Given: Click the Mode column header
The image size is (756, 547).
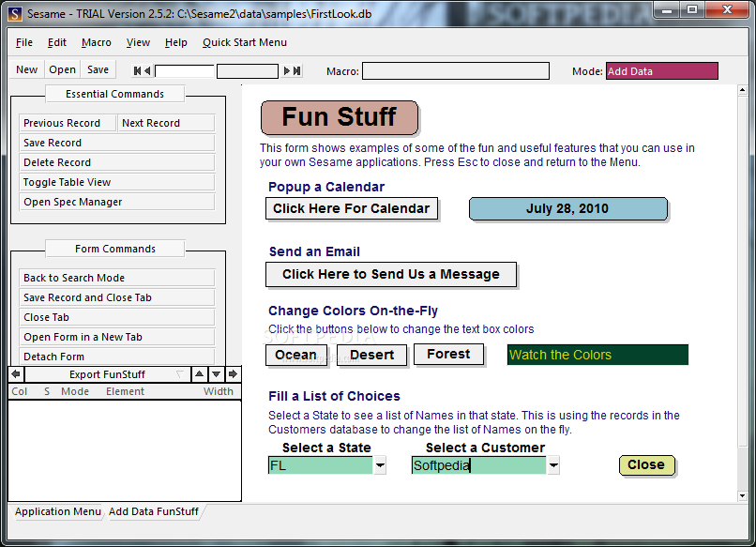Looking at the screenshot, I should [x=75, y=391].
